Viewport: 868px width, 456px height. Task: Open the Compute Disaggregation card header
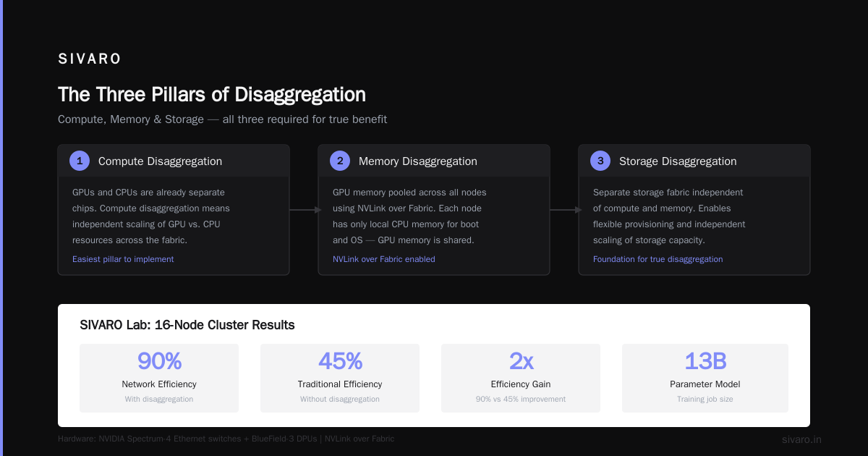[x=174, y=161]
